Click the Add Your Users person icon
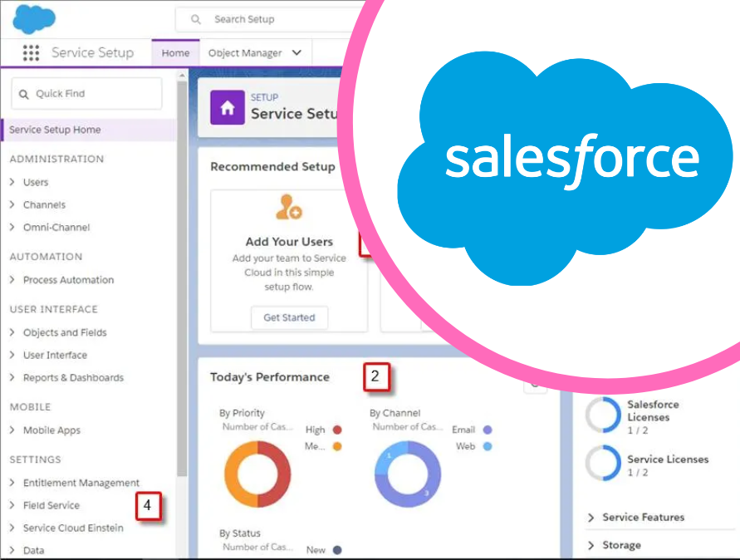The height and width of the screenshot is (560, 740). tap(288, 207)
